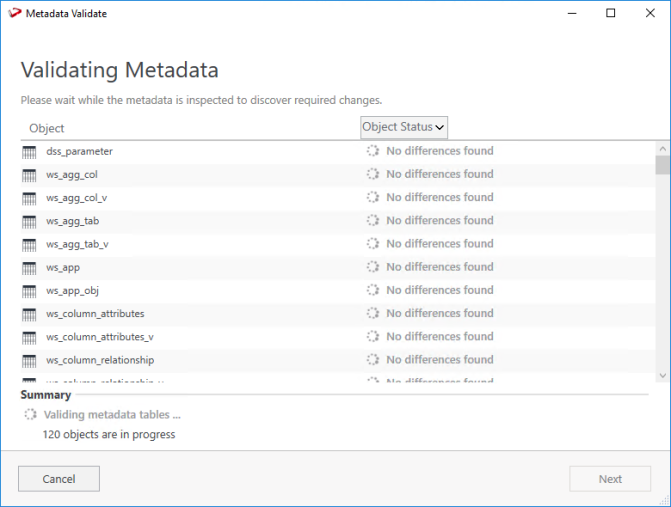Select the ws_agg_tab table icon
The width and height of the screenshot is (671, 507).
[29, 221]
